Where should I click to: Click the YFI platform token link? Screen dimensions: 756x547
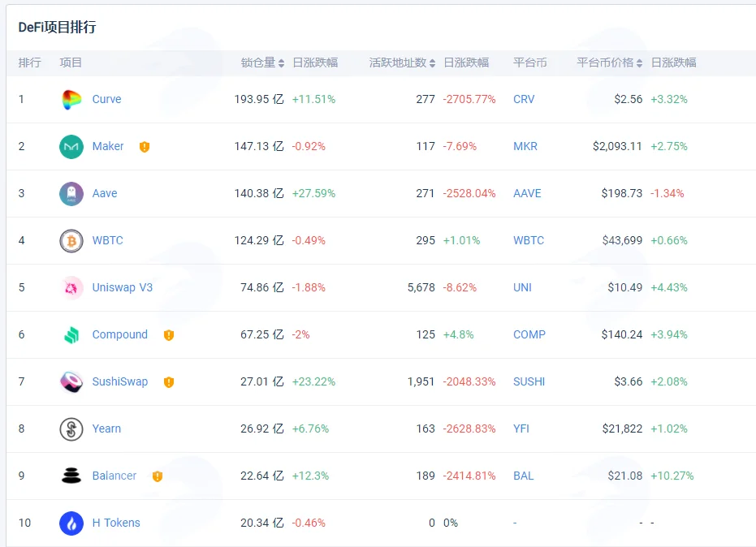pyautogui.click(x=521, y=429)
